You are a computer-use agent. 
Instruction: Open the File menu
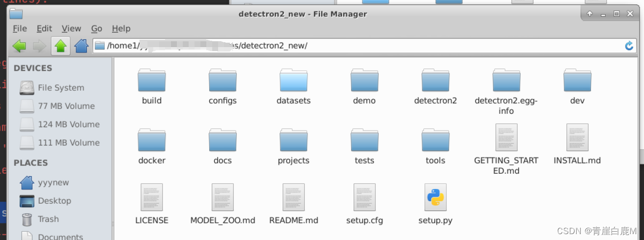(20, 29)
